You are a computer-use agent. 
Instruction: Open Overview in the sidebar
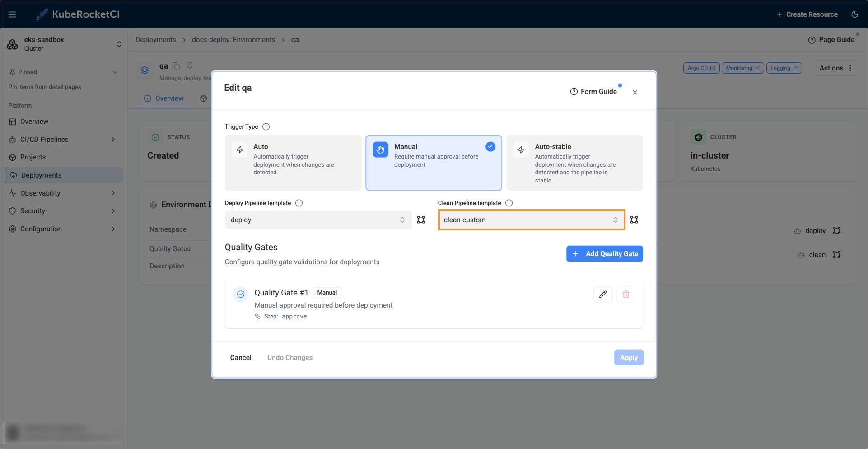tap(64, 122)
